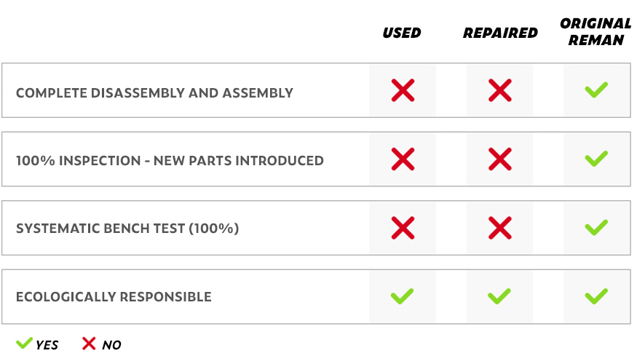The width and height of the screenshot is (637, 364).
Task: Click green check for Repaired ecologically responsible
Action: pyautogui.click(x=499, y=296)
